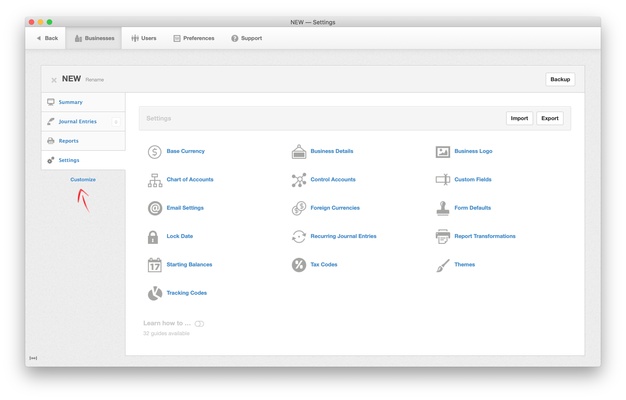Click the Base Currency dollar icon
626x400 pixels.
[155, 152]
